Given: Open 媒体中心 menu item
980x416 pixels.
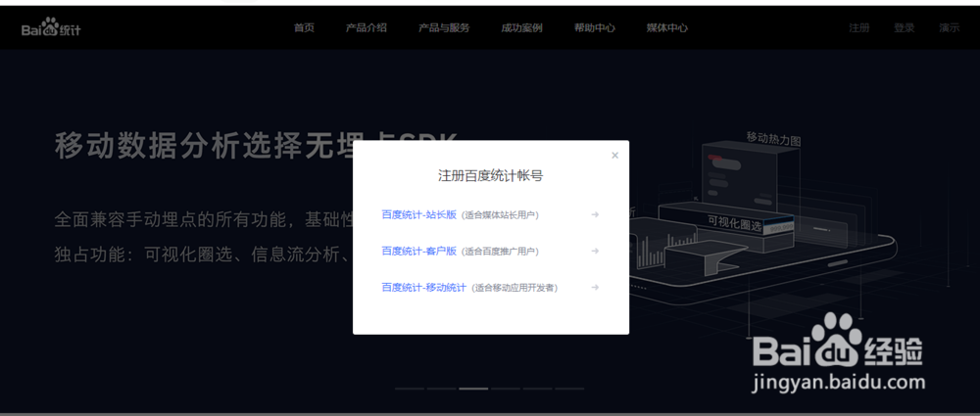Looking at the screenshot, I should tap(666, 28).
